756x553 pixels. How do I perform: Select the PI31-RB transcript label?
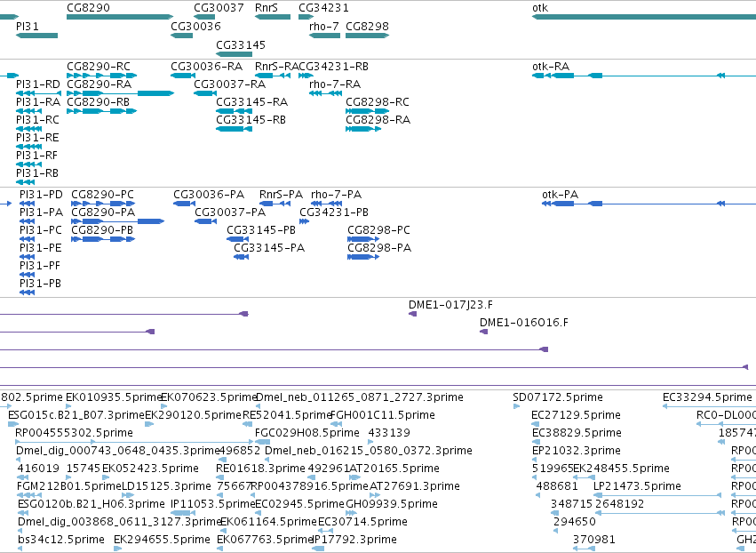pyautogui.click(x=37, y=172)
